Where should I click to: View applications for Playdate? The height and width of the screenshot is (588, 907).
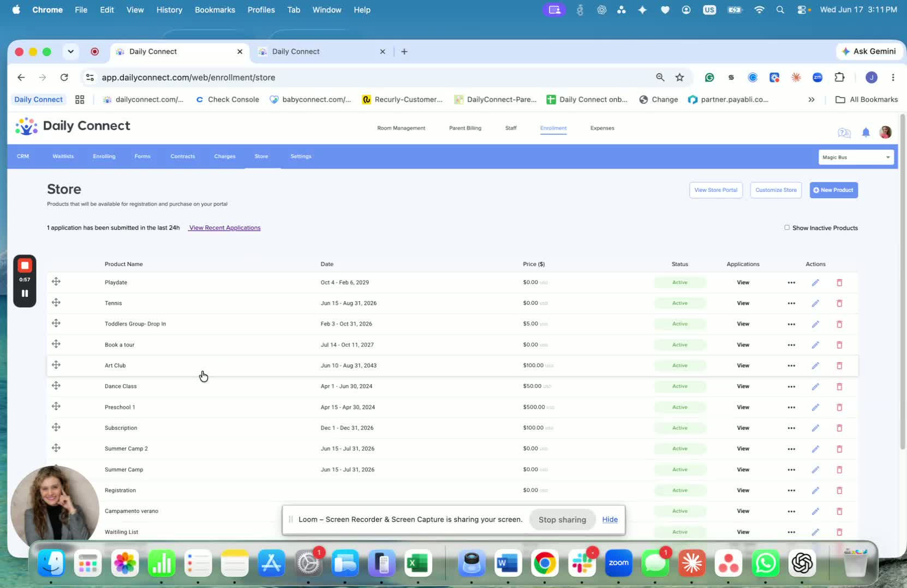[743, 283]
